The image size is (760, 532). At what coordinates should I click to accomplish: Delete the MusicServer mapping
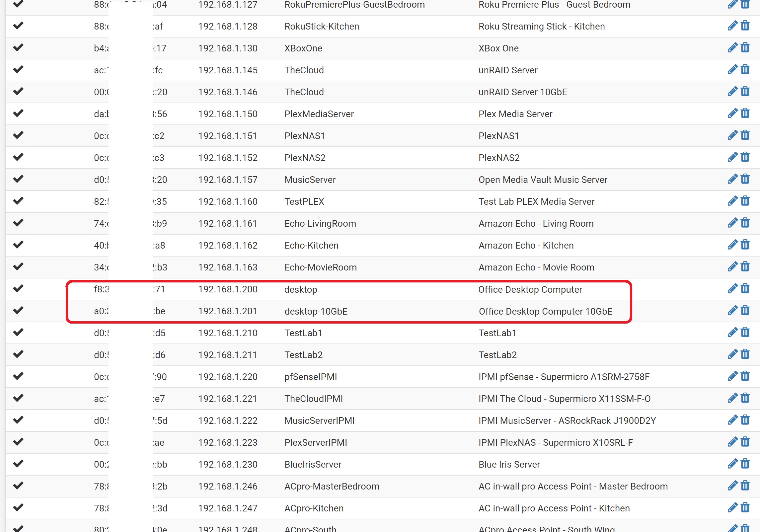745,179
